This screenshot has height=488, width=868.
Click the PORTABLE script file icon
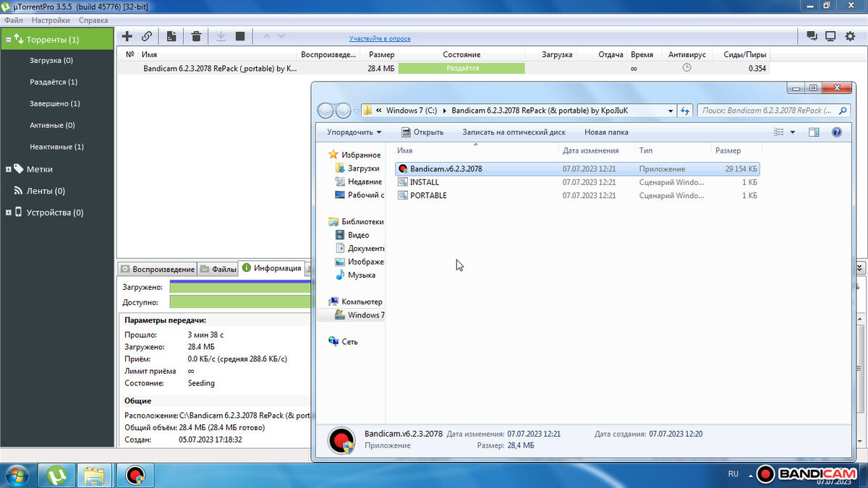pos(403,195)
